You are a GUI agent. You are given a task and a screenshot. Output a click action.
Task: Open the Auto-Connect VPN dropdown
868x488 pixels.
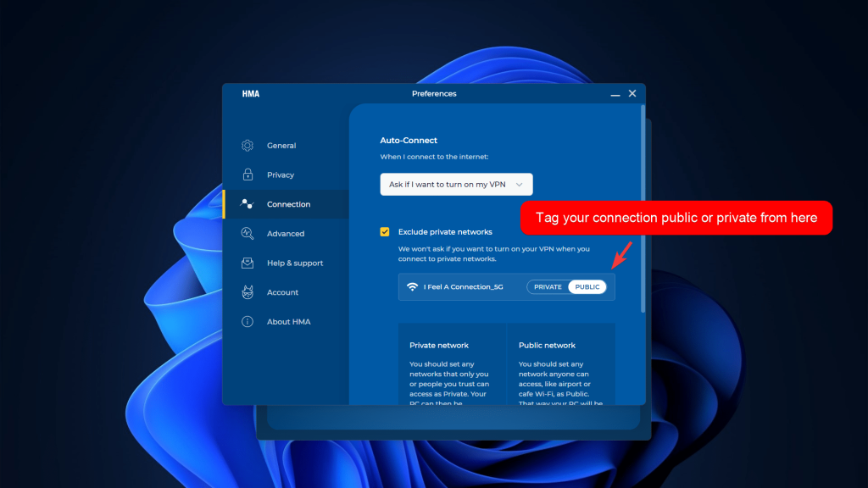[x=456, y=184]
